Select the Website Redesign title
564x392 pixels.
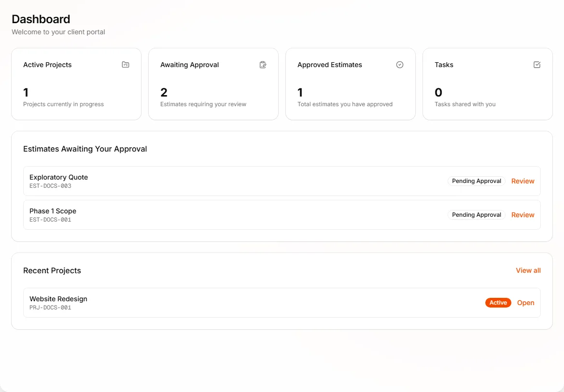point(58,299)
